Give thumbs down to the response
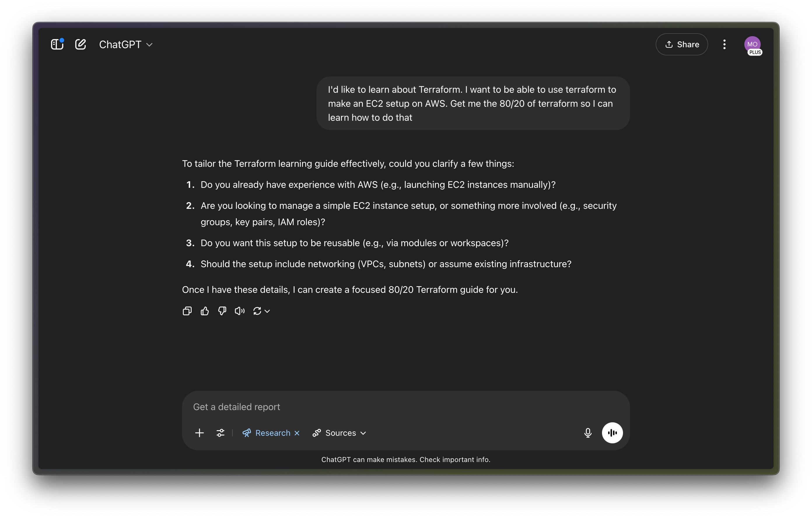This screenshot has width=812, height=518. pos(222,311)
